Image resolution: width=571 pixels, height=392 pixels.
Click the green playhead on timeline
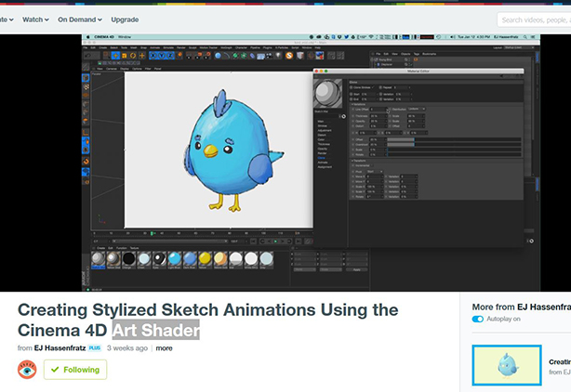click(152, 233)
